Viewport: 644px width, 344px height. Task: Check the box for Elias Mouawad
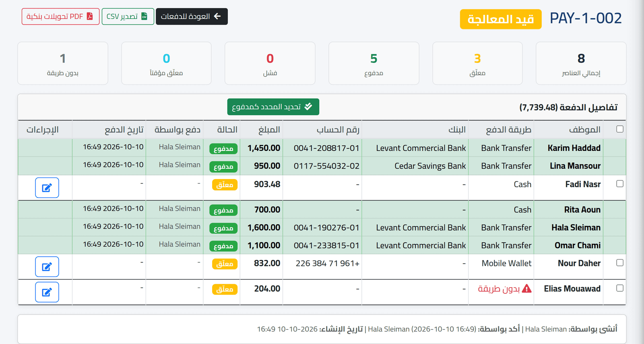(620, 288)
